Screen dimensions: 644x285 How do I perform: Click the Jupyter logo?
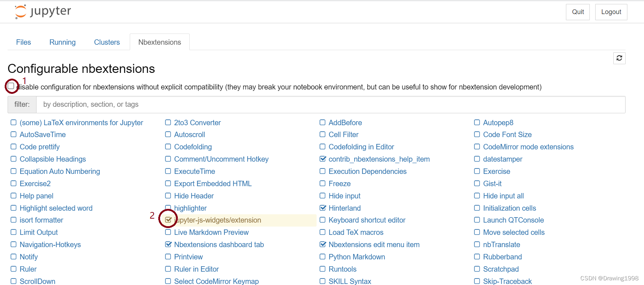(x=43, y=12)
